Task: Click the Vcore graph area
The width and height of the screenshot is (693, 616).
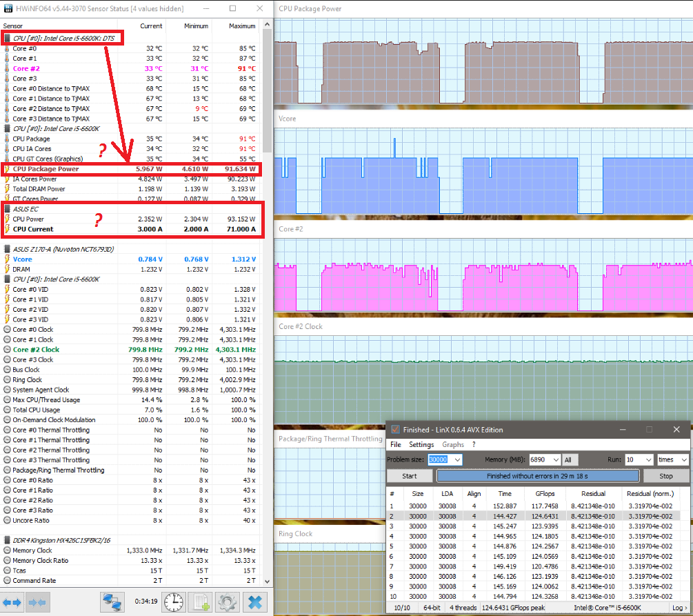Action: click(x=483, y=171)
